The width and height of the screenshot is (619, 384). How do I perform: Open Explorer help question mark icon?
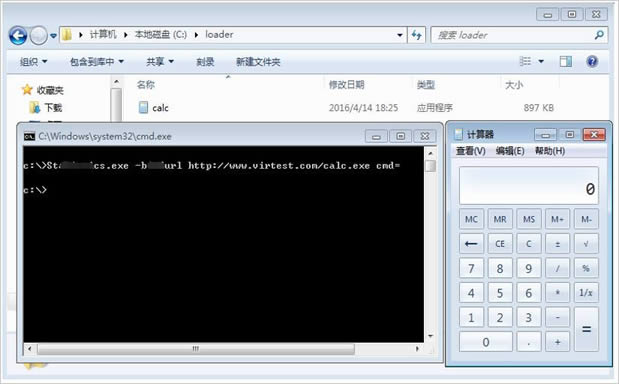[592, 61]
